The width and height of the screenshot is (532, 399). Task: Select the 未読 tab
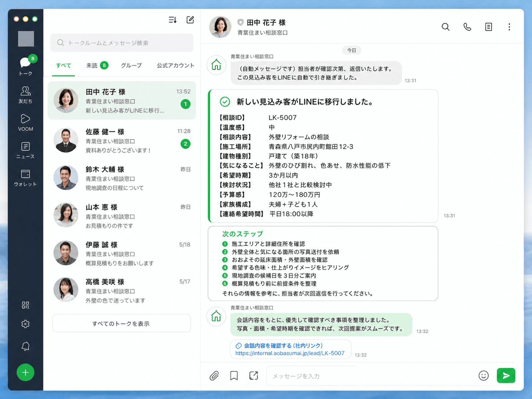(97, 65)
